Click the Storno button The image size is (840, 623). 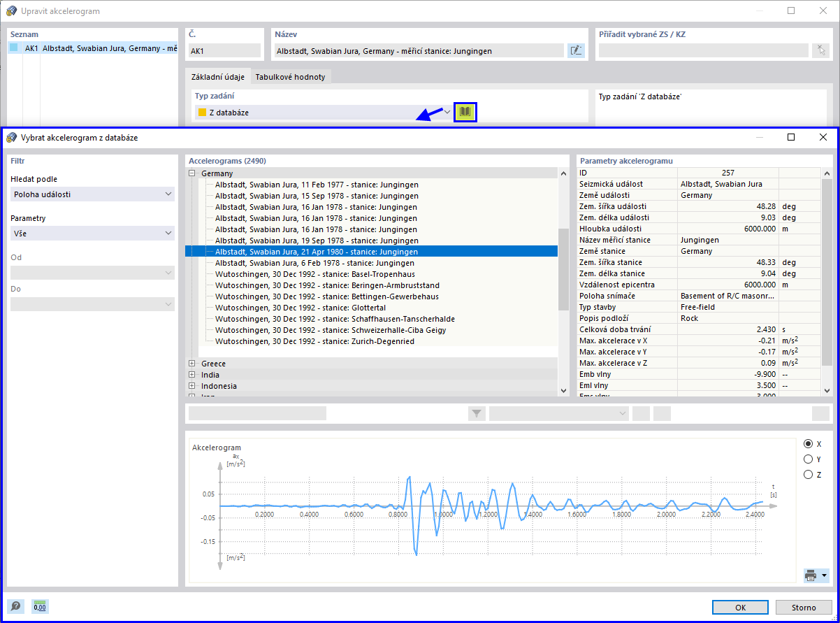click(804, 608)
